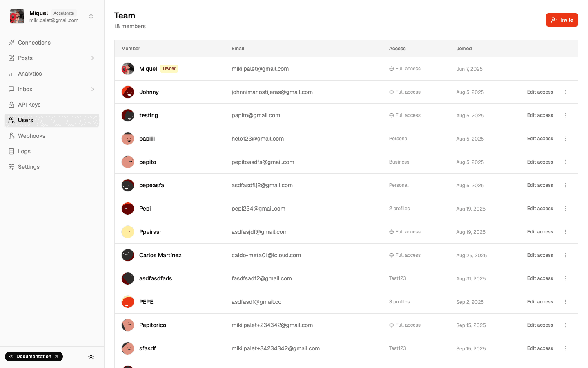Open the Miquel workspace switcher dropdown

(x=91, y=16)
